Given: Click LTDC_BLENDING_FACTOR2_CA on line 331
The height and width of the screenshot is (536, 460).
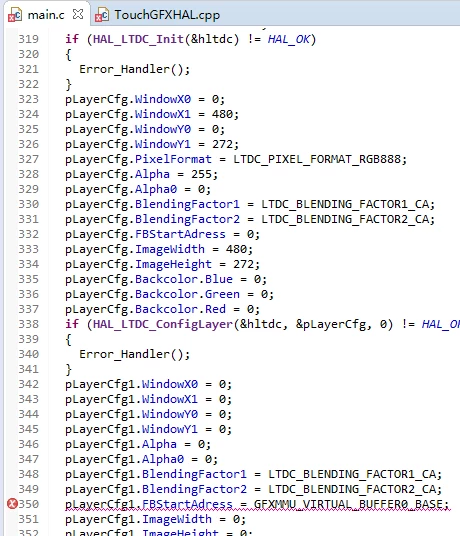Looking at the screenshot, I should coord(344,219).
